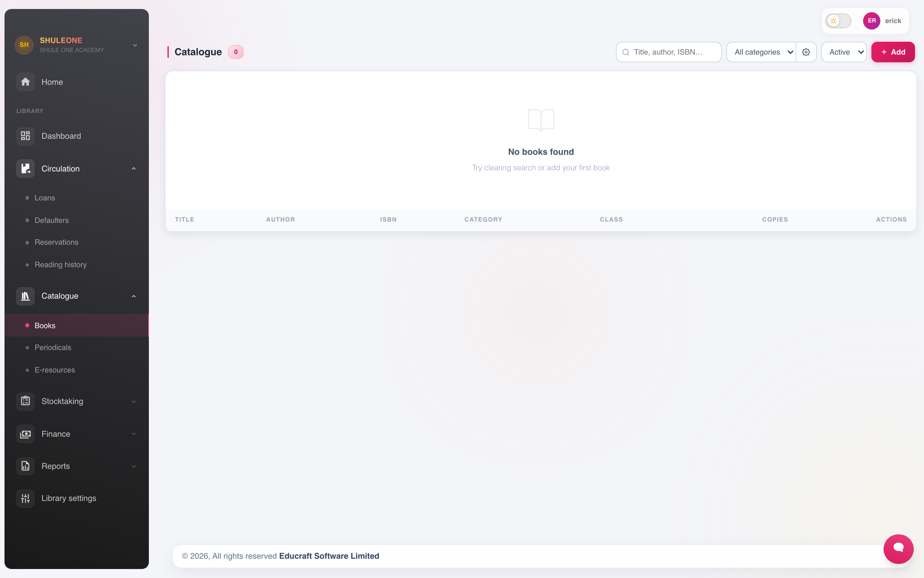924x578 pixels.
Task: Click the AUTHOR column header
Action: [x=281, y=219]
